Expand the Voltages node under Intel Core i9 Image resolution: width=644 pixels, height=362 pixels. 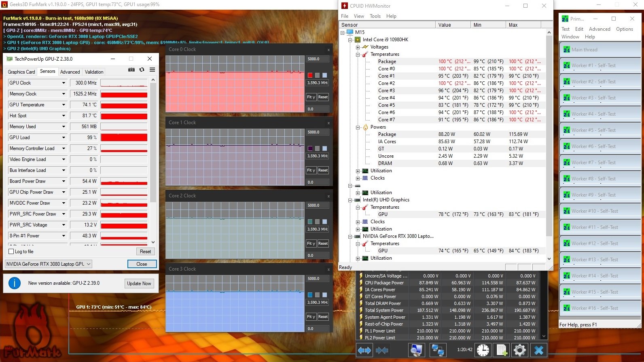point(358,47)
